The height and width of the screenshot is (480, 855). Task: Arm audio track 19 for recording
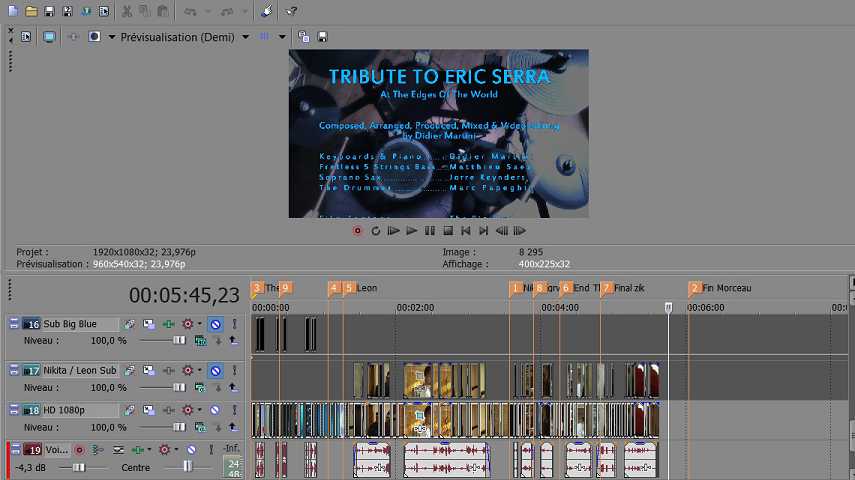pos(79,450)
